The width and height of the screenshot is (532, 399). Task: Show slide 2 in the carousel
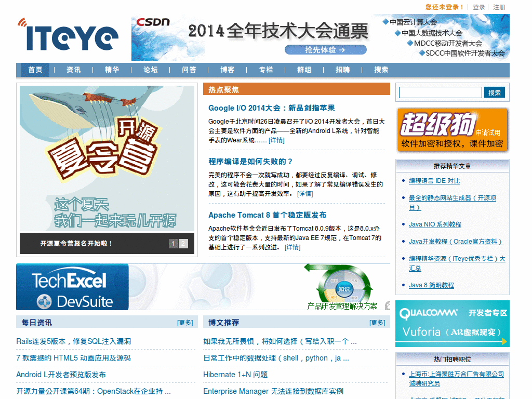click(x=183, y=243)
